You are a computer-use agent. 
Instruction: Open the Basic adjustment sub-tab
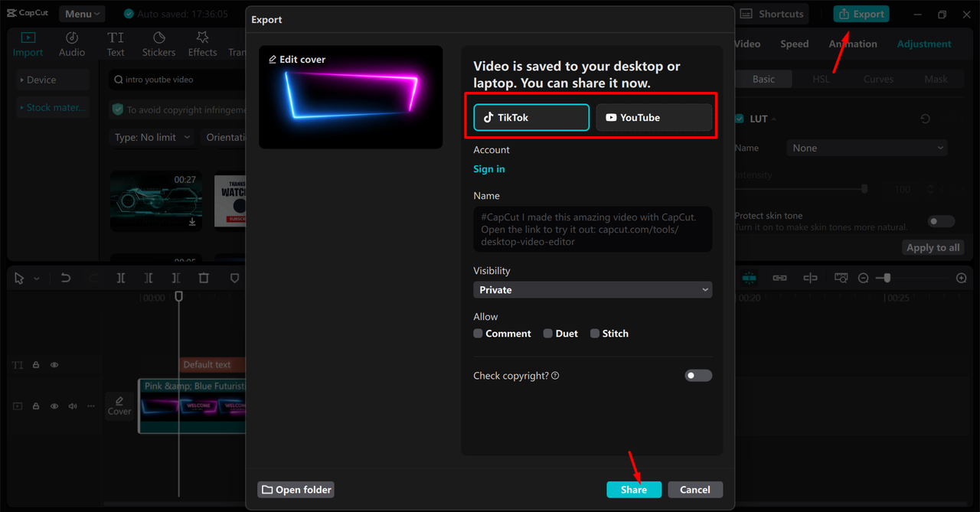coord(763,79)
